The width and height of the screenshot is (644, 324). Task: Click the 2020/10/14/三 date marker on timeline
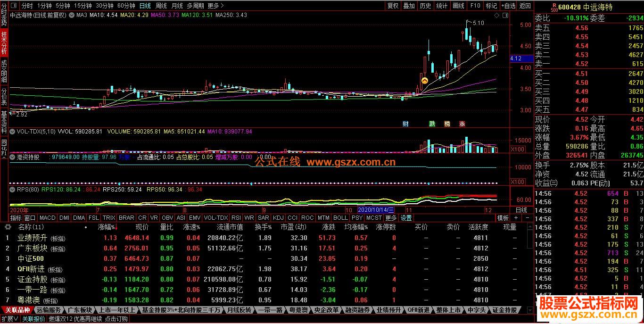click(x=376, y=210)
